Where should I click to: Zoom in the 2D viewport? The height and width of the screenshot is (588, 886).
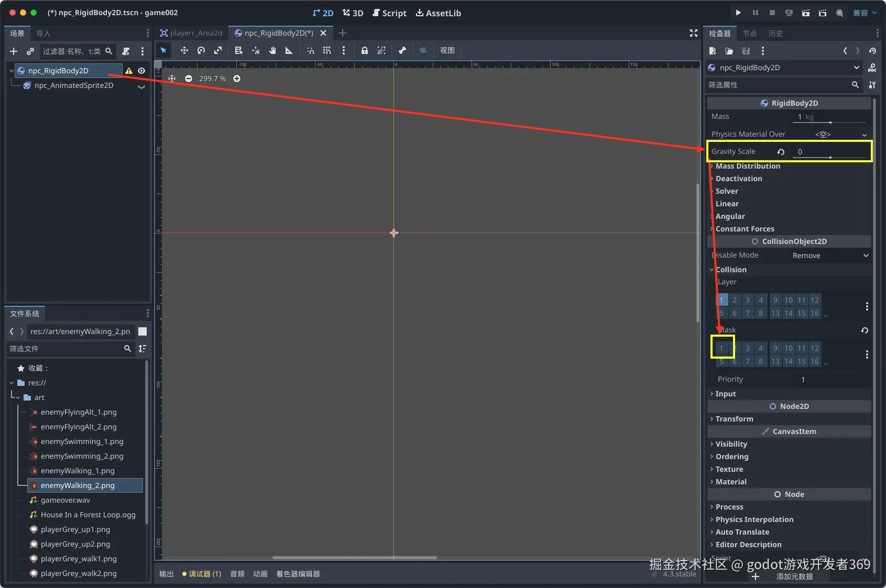237,79
